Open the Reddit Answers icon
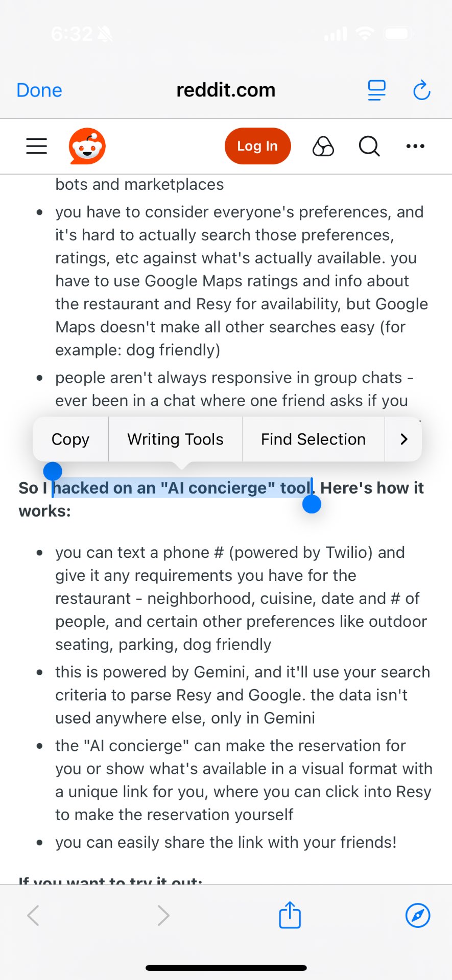This screenshot has width=452, height=980. pos(323,146)
